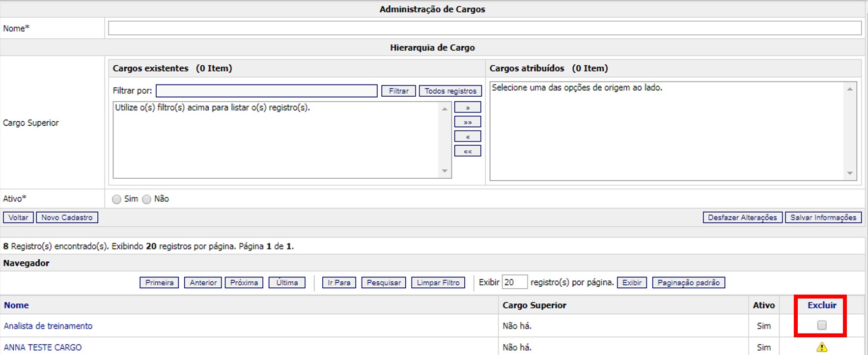This screenshot has width=868, height=355.
Task: Click warning icon on ANNA TESTE CARGO row
Action: [821, 347]
